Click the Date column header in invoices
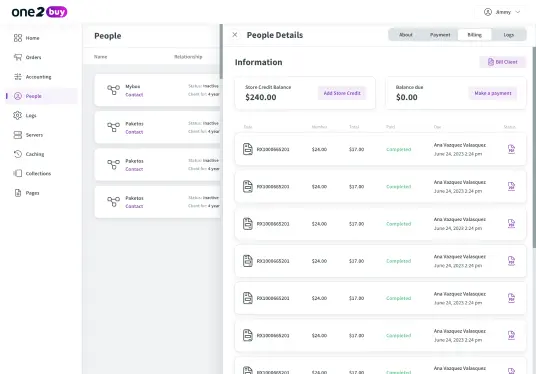 (248, 127)
